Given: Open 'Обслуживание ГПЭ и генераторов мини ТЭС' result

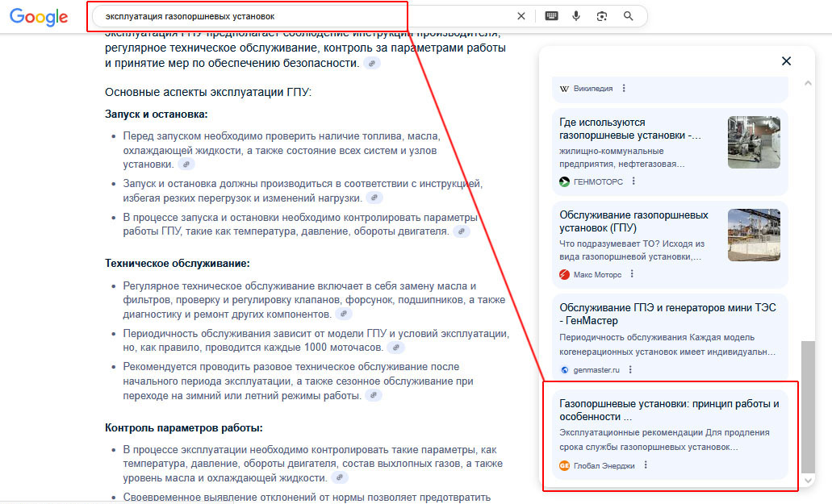Looking at the screenshot, I should click(x=667, y=314).
